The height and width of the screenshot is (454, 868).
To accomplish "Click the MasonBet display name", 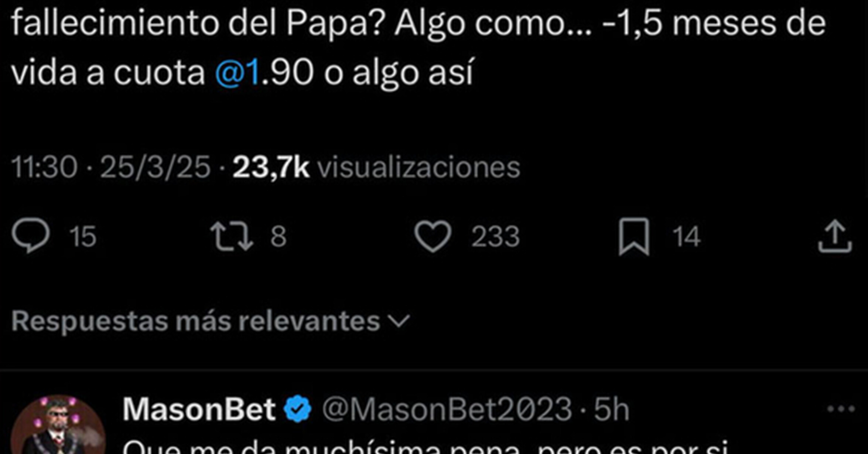I will (x=199, y=409).
